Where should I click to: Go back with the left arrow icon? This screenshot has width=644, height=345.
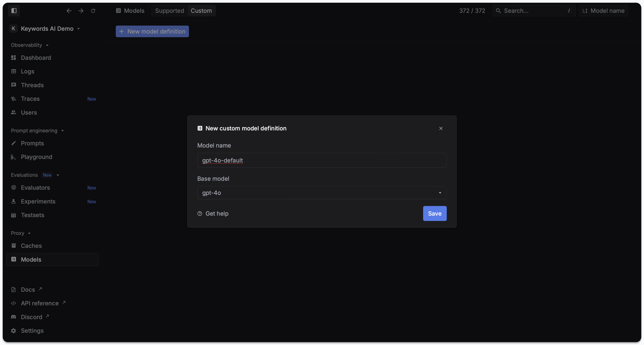[x=69, y=11]
